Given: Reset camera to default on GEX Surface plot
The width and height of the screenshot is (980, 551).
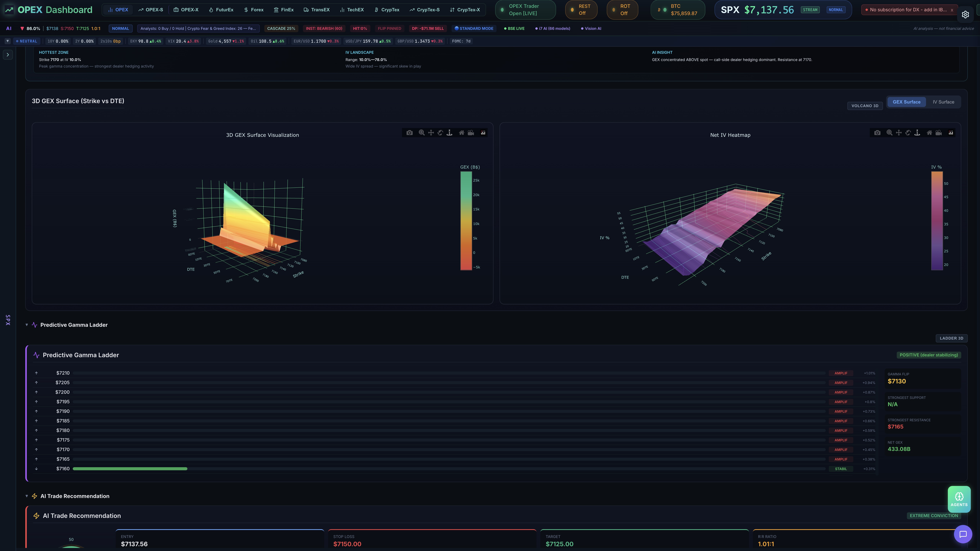Looking at the screenshot, I should 461,133.
